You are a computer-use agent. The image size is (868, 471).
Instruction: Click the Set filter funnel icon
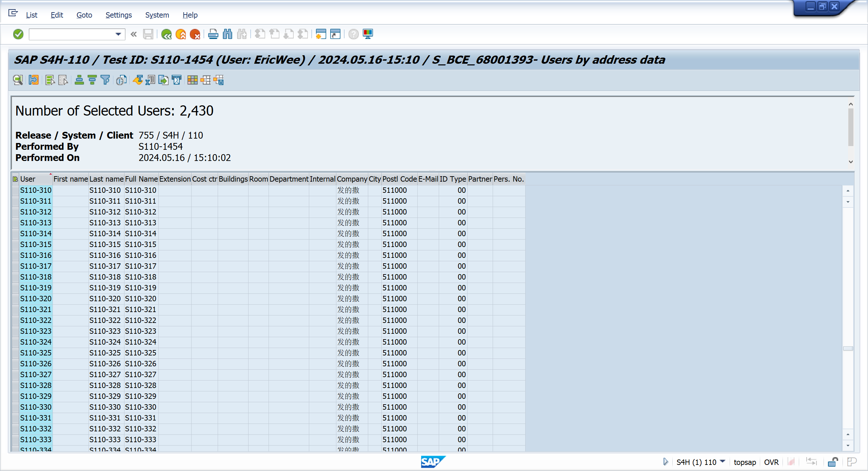105,80
